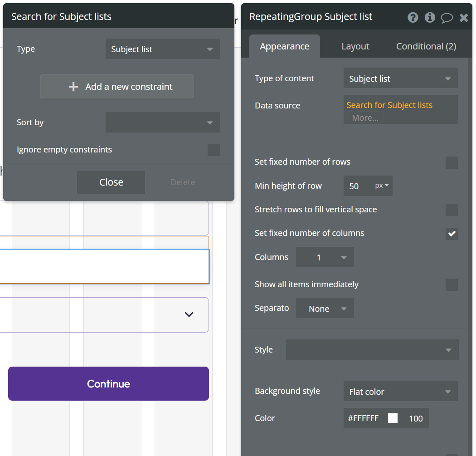Open the comment bubble icon
476x456 pixels.
[x=447, y=18]
